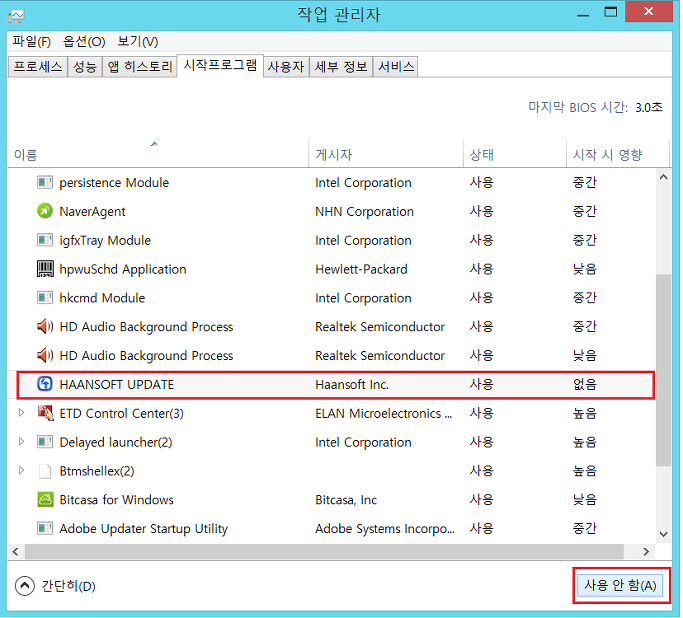This screenshot has width=683, height=618.
Task: Click the horizontal scrollbar thumb
Action: pyautogui.click(x=325, y=552)
